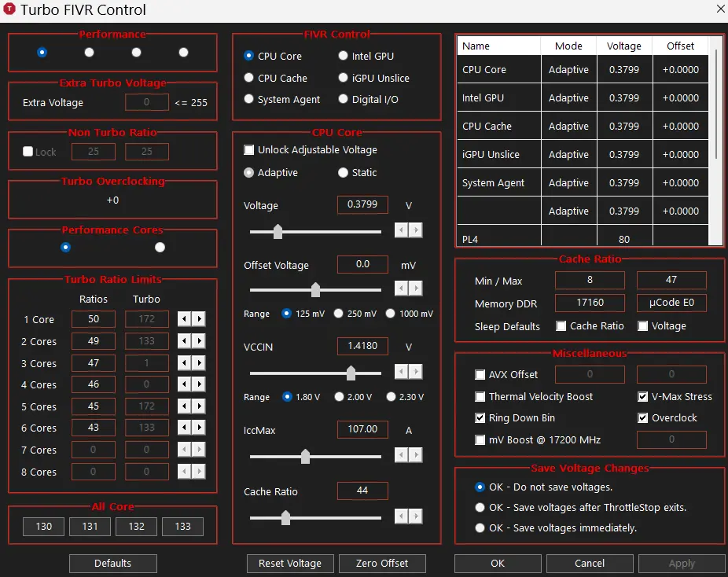Click the Defaults button

[113, 563]
